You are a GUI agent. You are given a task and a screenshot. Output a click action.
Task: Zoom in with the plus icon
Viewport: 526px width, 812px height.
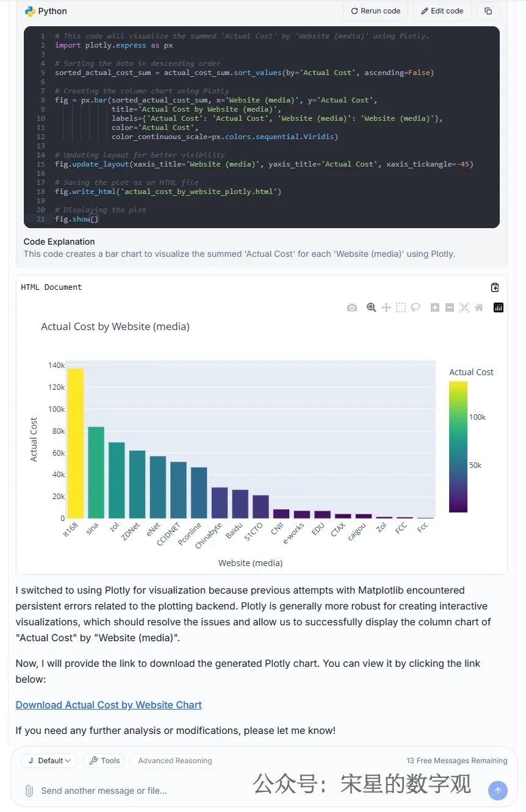[x=435, y=307]
